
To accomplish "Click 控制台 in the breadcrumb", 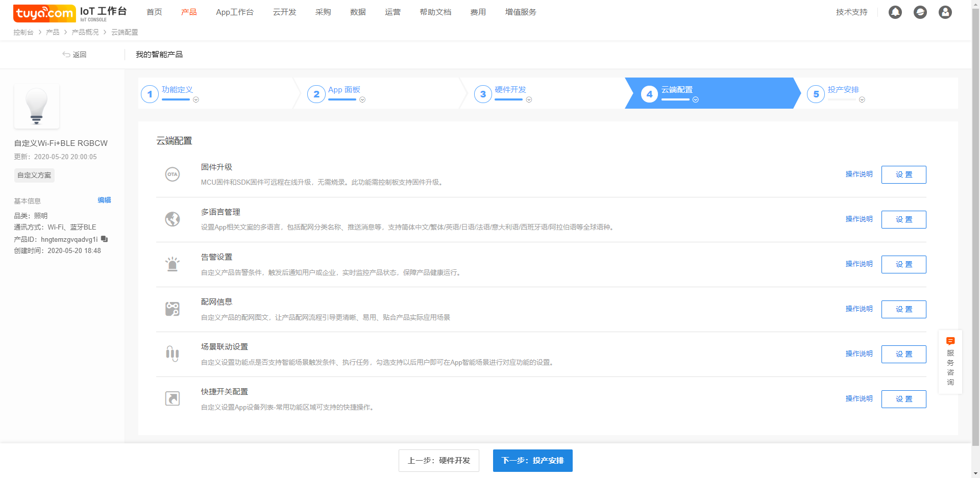I will pos(23,32).
